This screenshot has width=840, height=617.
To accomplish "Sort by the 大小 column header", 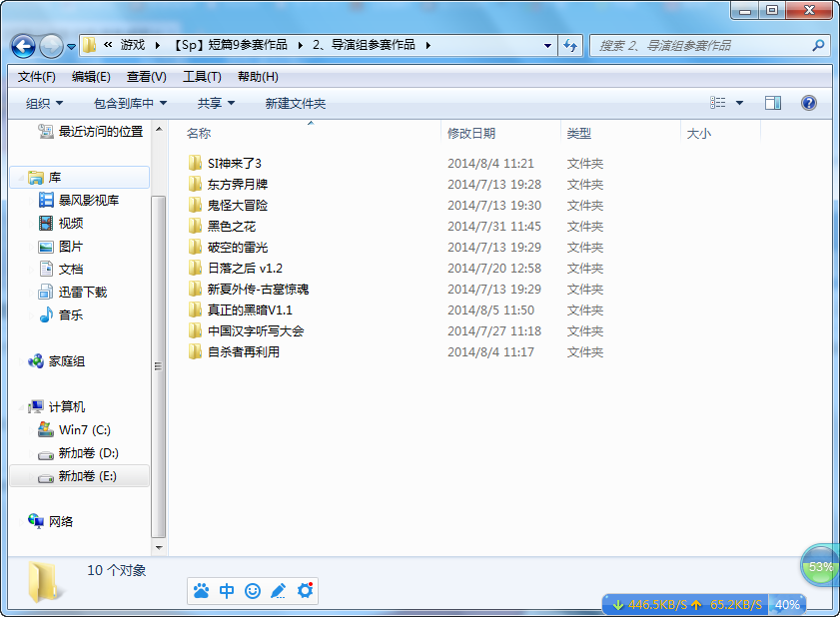I will tap(698, 134).
